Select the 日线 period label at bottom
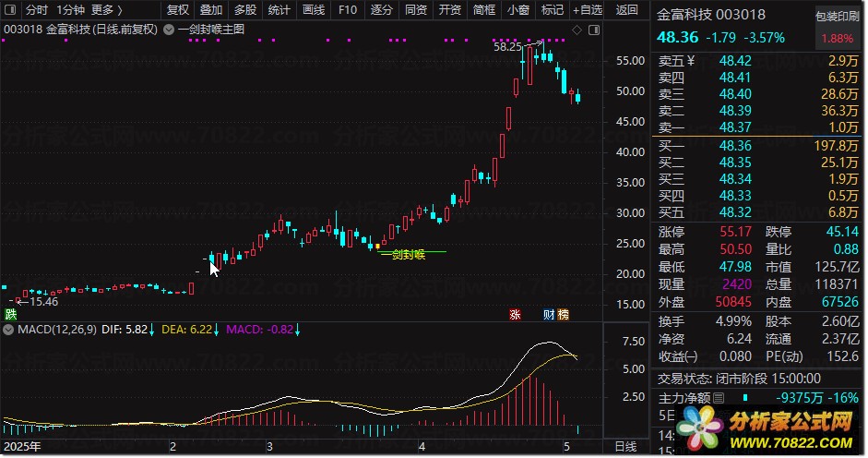Viewport: 868px width, 458px height. click(x=625, y=446)
